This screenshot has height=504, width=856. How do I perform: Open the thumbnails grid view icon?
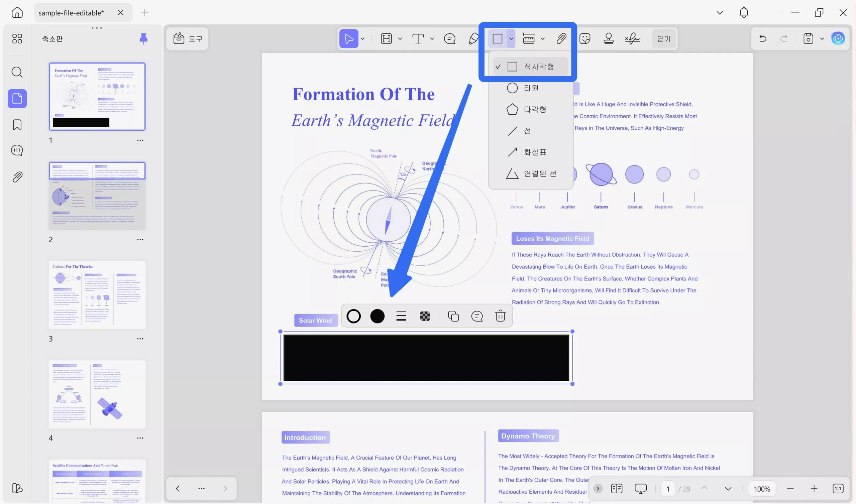click(17, 38)
